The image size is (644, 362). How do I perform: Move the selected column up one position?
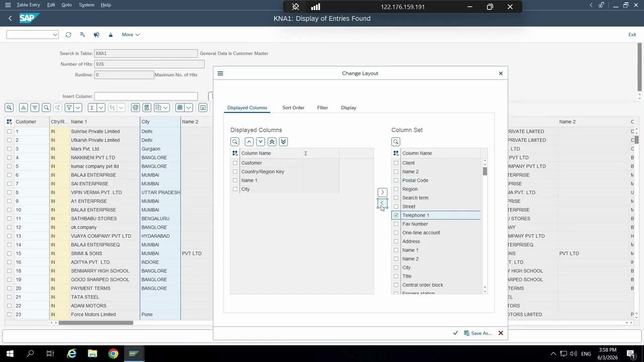coord(249,142)
